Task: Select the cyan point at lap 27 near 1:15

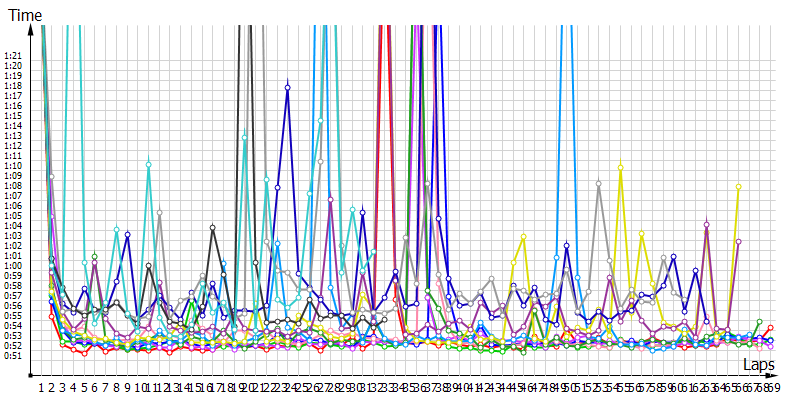Action: click(x=320, y=121)
